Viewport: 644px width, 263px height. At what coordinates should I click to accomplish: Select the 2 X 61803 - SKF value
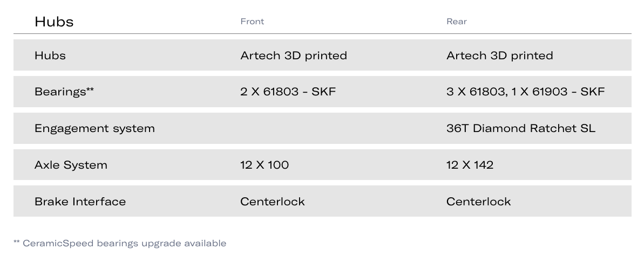tap(288, 92)
